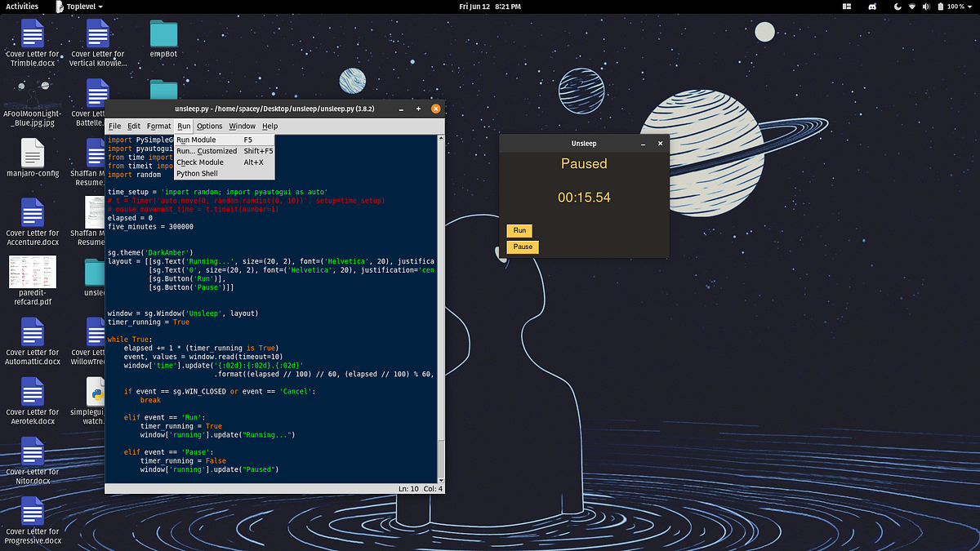Click the Run button in the Unsleep window
This screenshot has height=551, width=980.
(519, 230)
